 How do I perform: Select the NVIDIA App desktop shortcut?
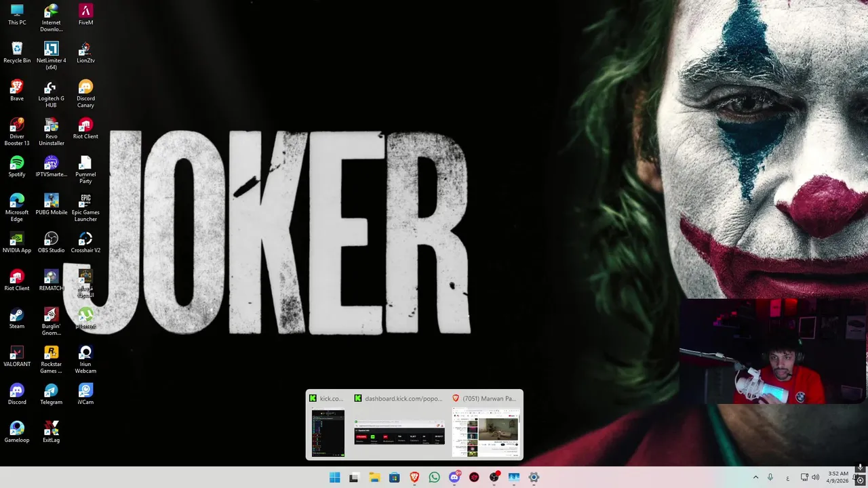click(x=17, y=243)
